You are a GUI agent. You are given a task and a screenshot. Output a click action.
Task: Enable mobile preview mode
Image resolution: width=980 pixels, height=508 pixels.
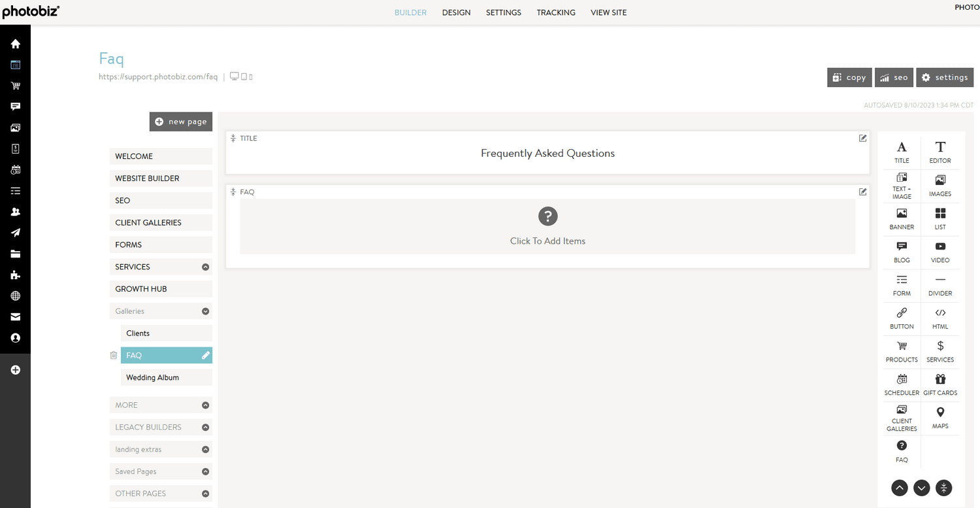(x=250, y=76)
